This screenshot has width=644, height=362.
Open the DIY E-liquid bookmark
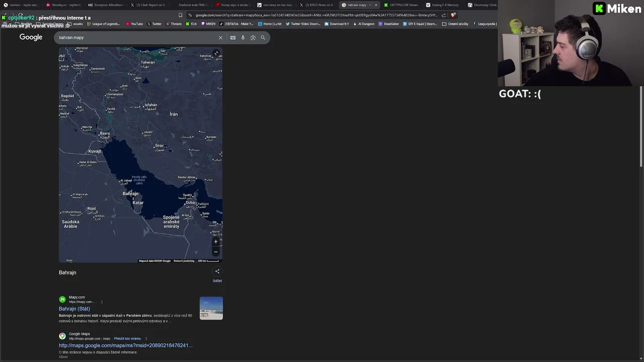(420, 24)
